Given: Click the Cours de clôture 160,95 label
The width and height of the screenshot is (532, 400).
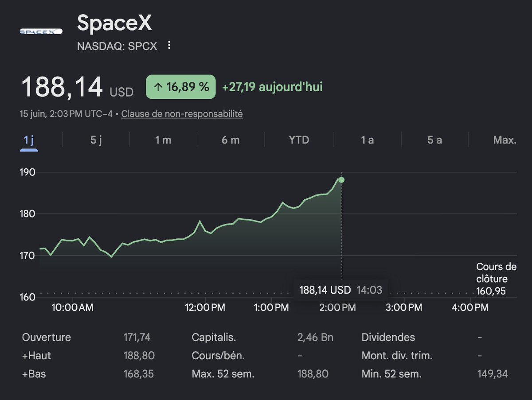Looking at the screenshot, I should pos(496,279).
